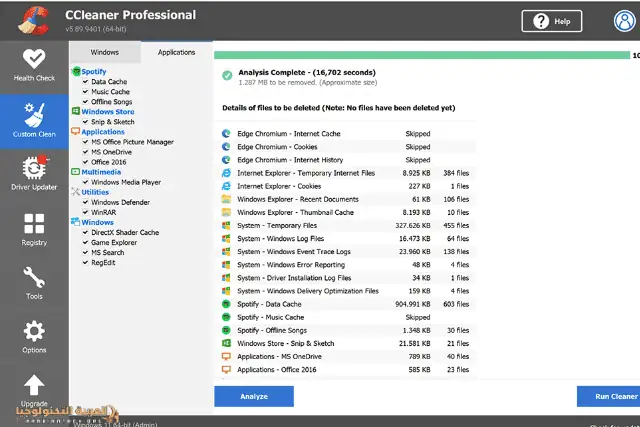Click the CCleaner logo in header

click(33, 20)
